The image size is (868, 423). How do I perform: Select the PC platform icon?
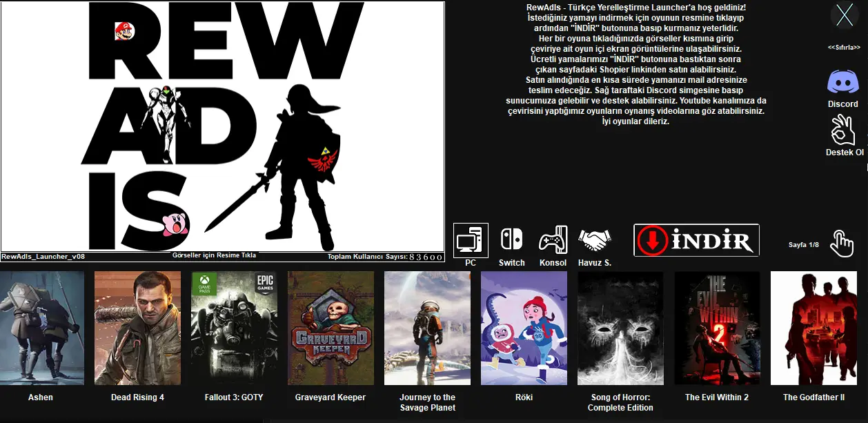tap(471, 240)
